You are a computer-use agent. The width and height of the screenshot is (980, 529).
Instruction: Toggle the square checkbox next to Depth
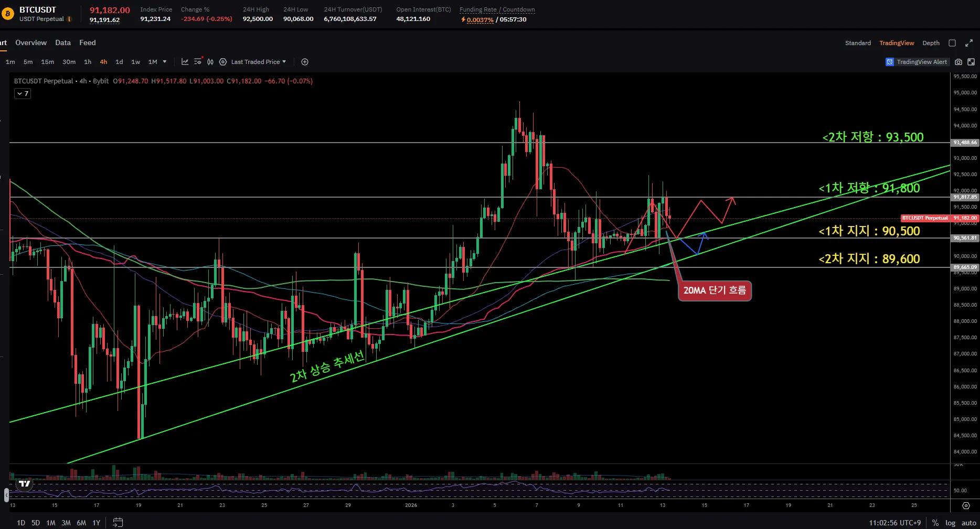[952, 43]
